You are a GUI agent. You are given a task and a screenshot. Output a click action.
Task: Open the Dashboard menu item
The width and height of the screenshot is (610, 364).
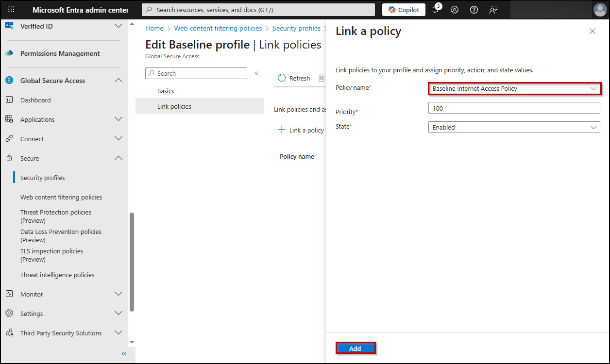pyautogui.click(x=35, y=100)
